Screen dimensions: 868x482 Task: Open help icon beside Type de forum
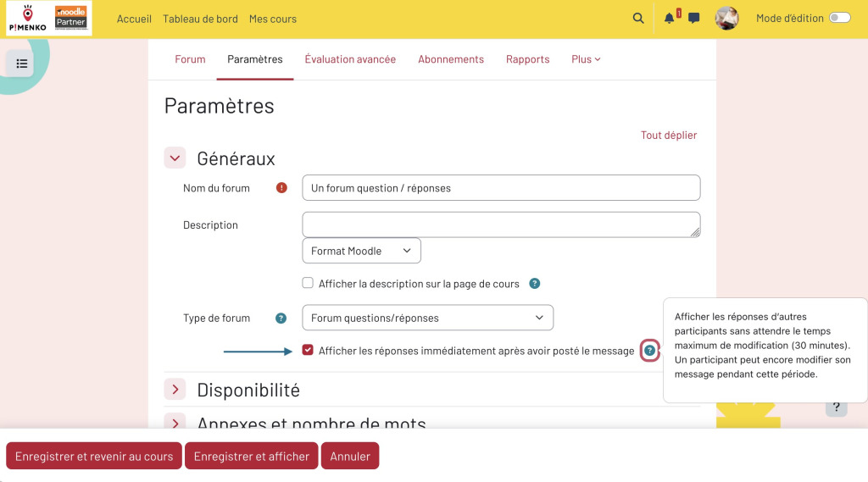click(281, 318)
